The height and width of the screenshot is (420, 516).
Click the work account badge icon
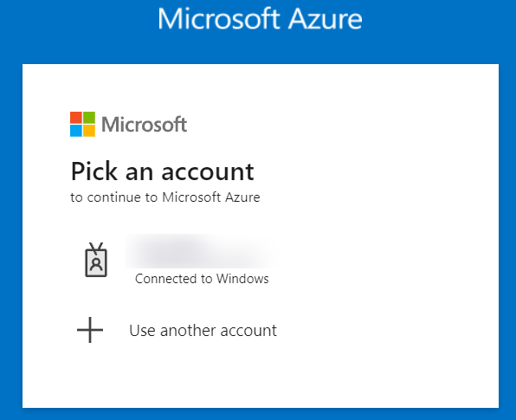pos(96,260)
